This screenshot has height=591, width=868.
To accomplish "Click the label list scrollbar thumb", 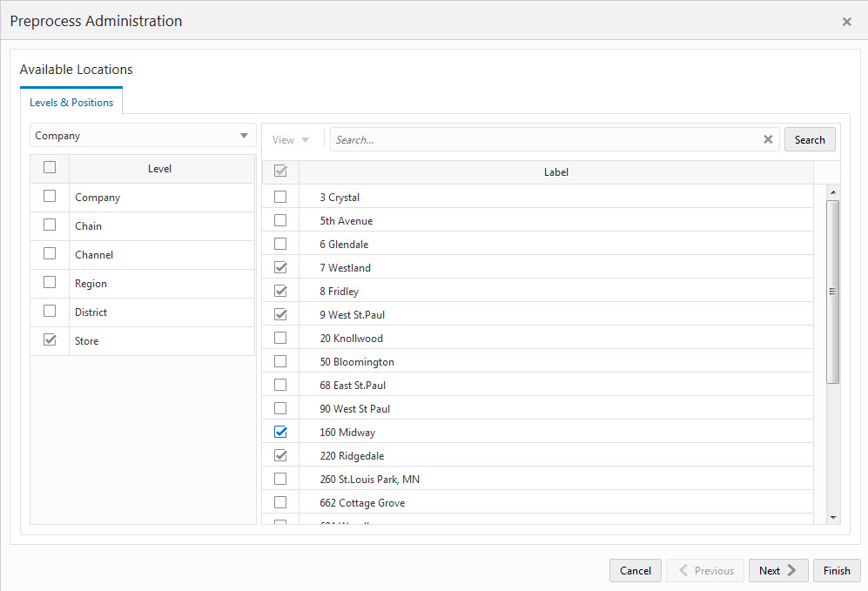I will click(x=833, y=292).
